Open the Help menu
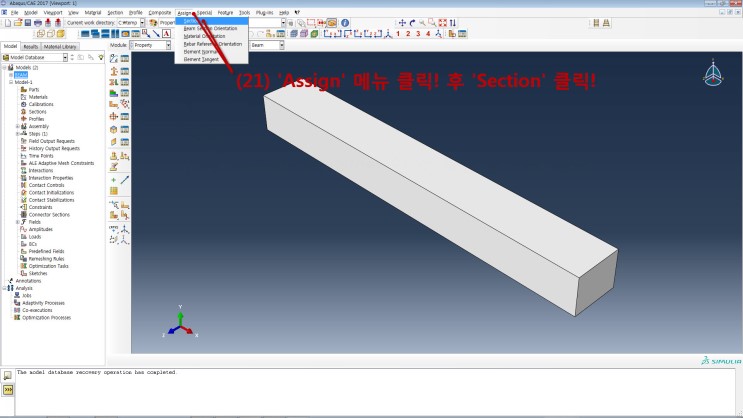This screenshot has height=418, width=743. pos(284,13)
